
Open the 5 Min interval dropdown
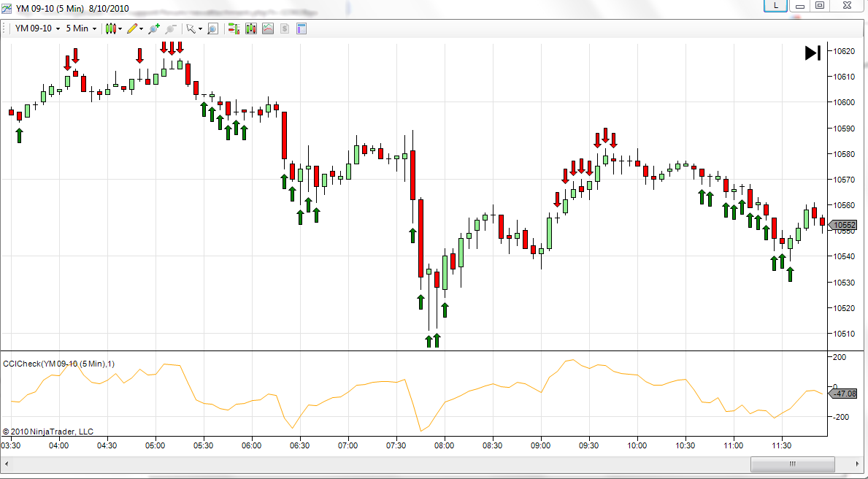click(81, 28)
